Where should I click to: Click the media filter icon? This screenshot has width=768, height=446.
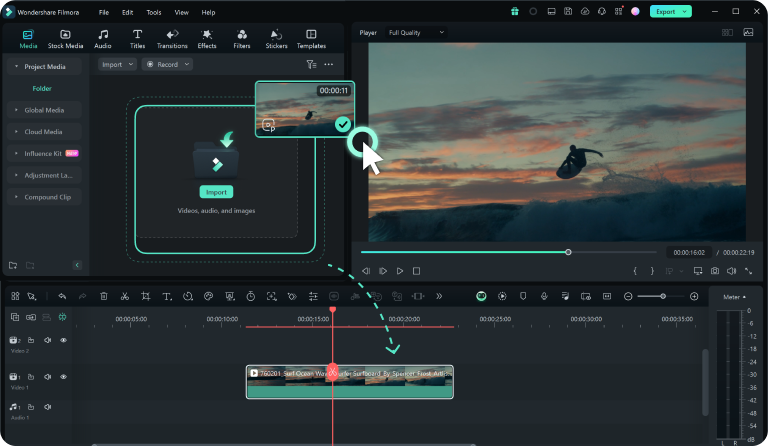tap(311, 64)
